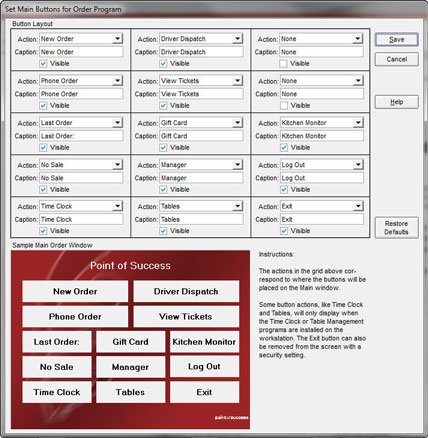Edit the Manager caption text field
Viewport: 428px width, 438px height.
[201, 178]
